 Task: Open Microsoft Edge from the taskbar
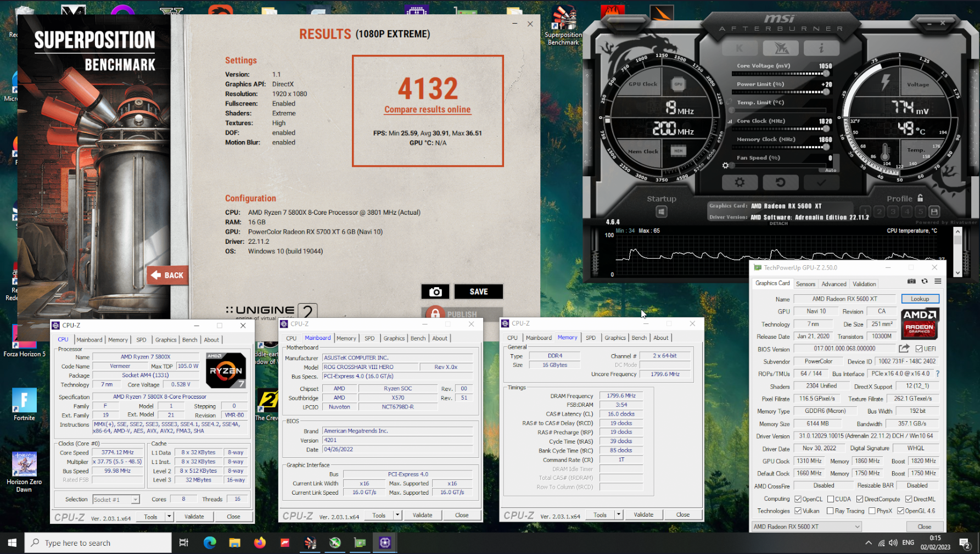210,542
